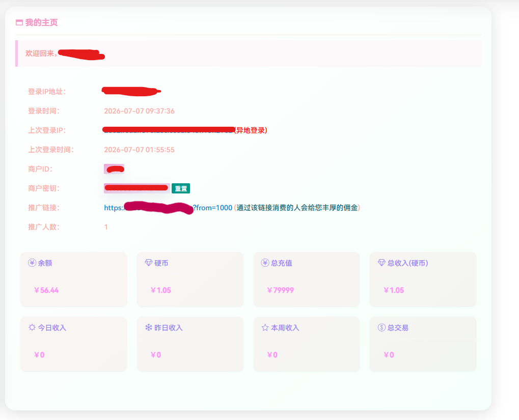Open the promotion link with from=1000

click(168, 208)
